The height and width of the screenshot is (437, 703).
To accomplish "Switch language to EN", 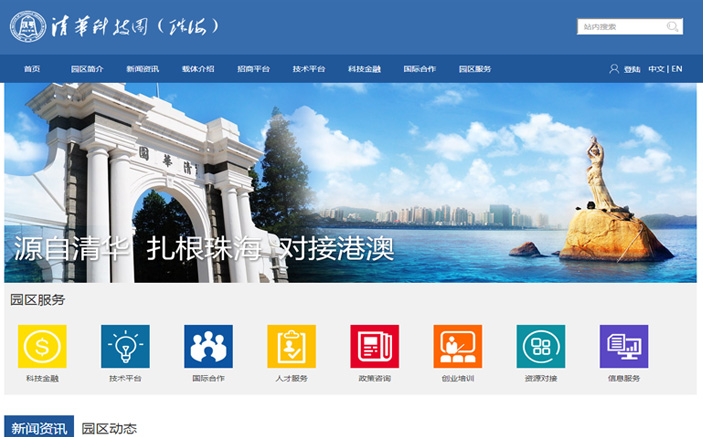I will [677, 69].
